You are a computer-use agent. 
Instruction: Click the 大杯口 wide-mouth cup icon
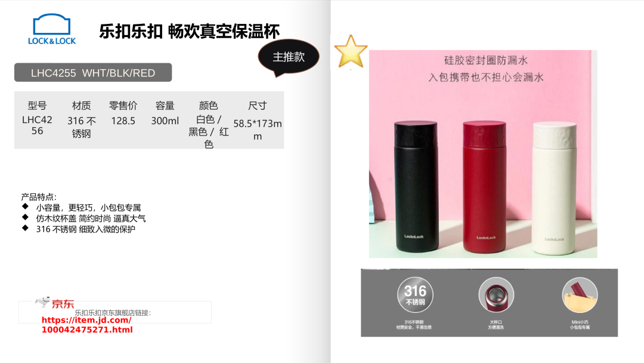(x=496, y=295)
